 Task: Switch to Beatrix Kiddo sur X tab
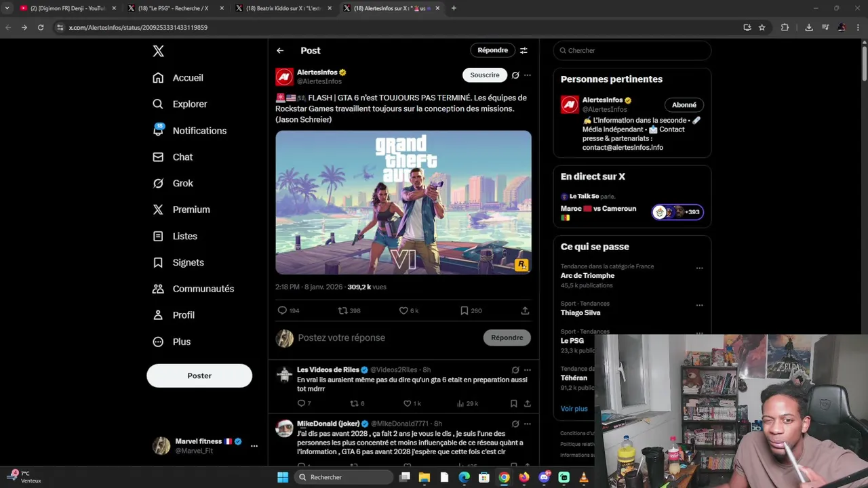(283, 8)
